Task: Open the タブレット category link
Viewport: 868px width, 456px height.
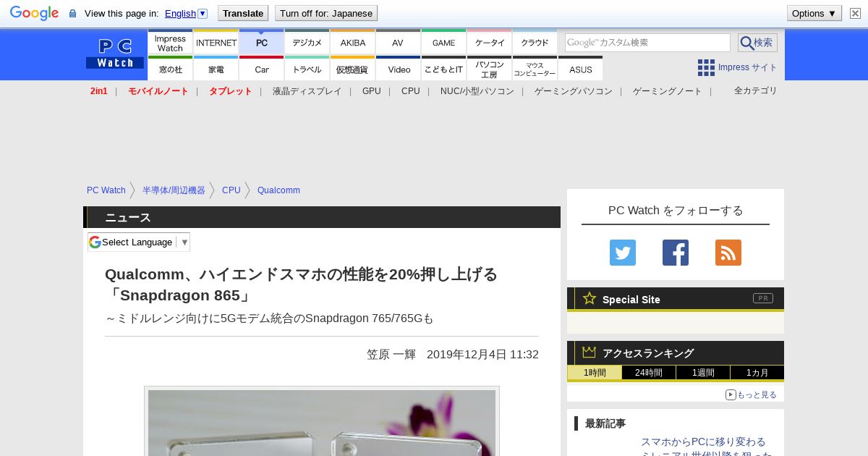Action: pyautogui.click(x=230, y=91)
